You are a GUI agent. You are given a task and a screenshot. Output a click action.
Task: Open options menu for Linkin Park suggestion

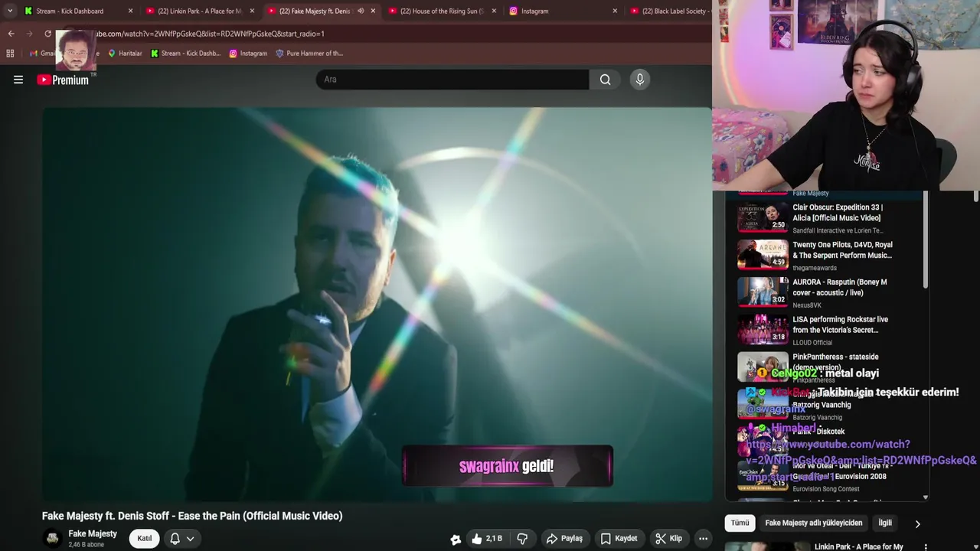pyautogui.click(x=926, y=546)
